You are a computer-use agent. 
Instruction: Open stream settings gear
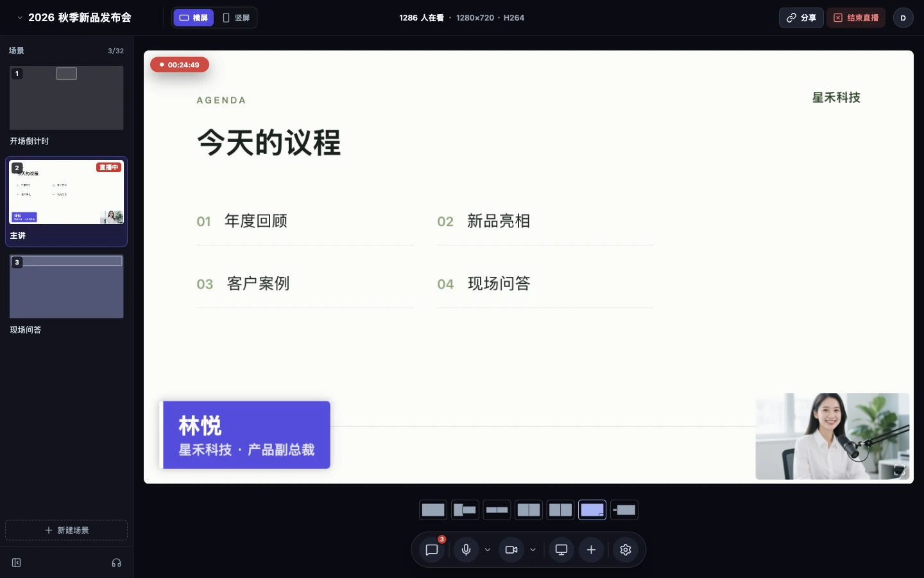626,550
